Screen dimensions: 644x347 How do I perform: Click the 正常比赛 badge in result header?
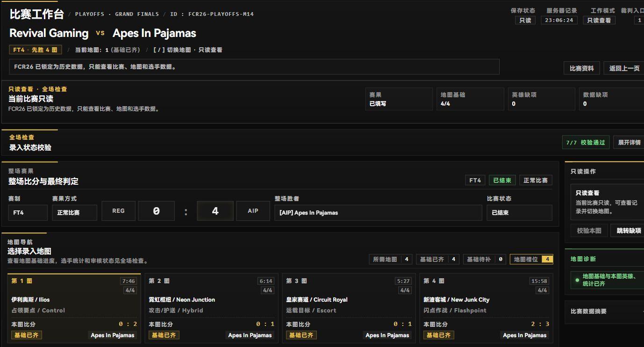[x=536, y=180]
